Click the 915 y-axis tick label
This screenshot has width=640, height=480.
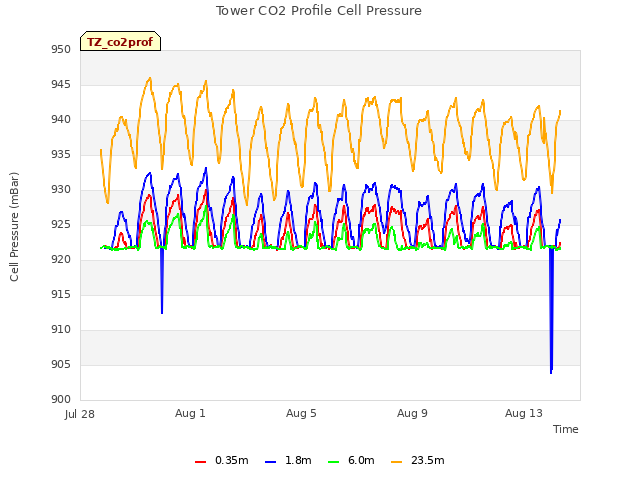pyautogui.click(x=61, y=295)
